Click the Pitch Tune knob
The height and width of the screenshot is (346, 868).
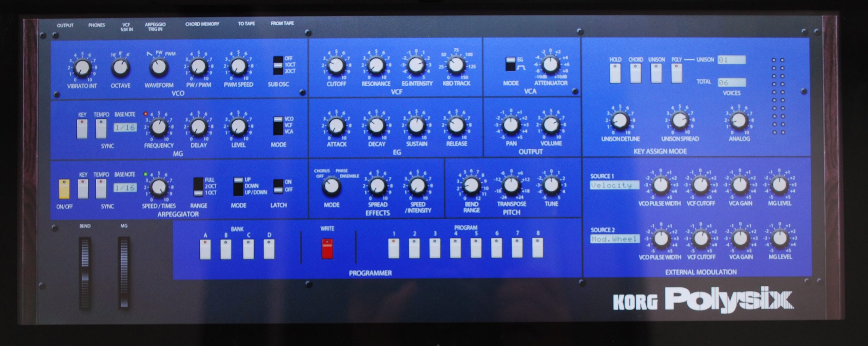551,185
